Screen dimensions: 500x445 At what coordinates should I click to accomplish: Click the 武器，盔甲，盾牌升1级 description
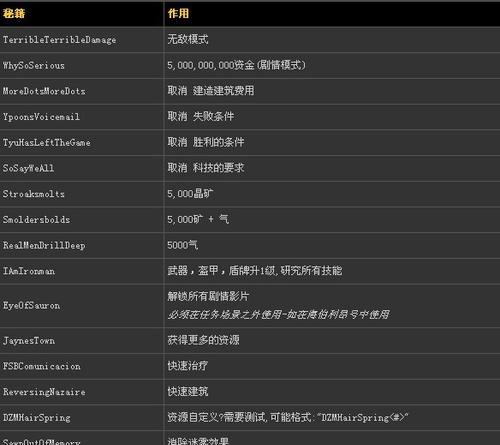[255, 270]
